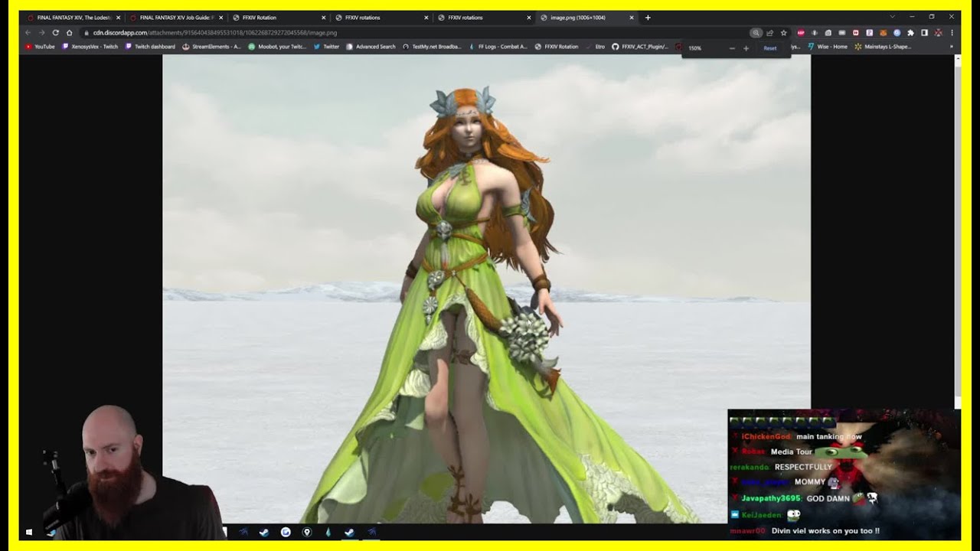Open the Mainstays L-Shape bookmark
This screenshot has height=551, width=980.
883,47
